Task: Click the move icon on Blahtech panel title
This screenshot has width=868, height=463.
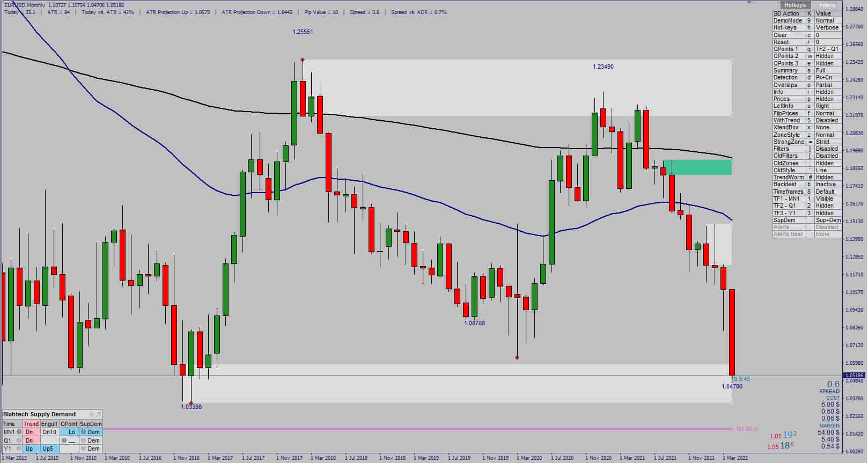Action: [91, 414]
